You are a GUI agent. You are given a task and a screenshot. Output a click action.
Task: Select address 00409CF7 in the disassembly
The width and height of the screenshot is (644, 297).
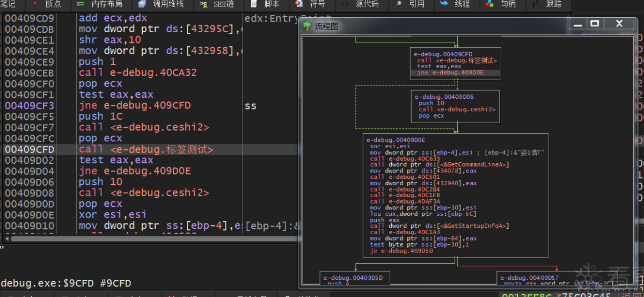(30, 127)
